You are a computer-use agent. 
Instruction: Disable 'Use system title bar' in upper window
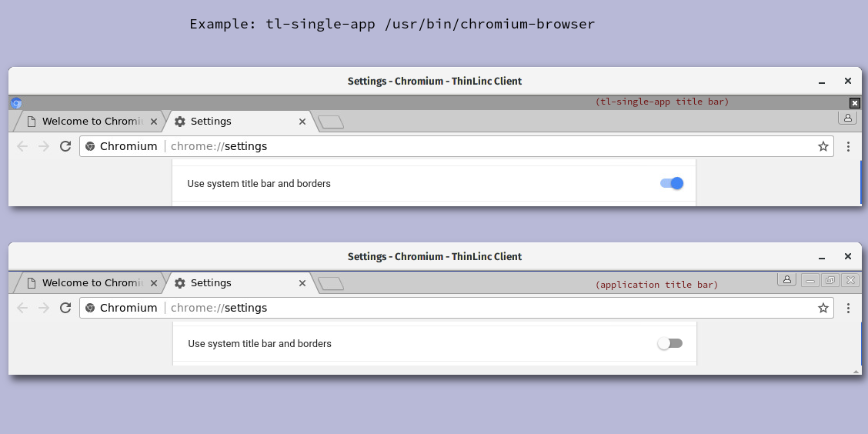tap(672, 183)
